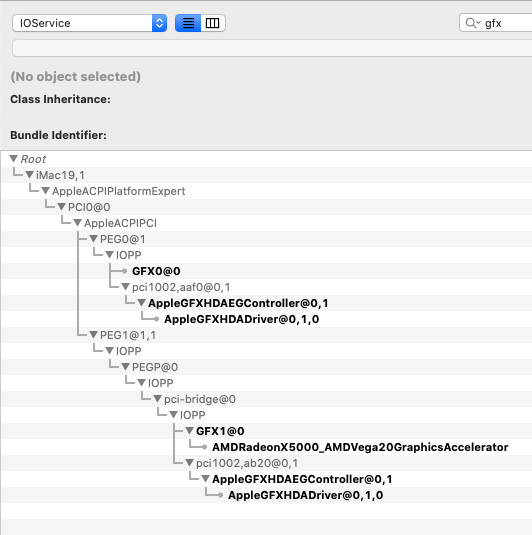532x535 pixels.
Task: Collapse the pci1002,ab20@0,1 triangle
Action: pos(189,463)
